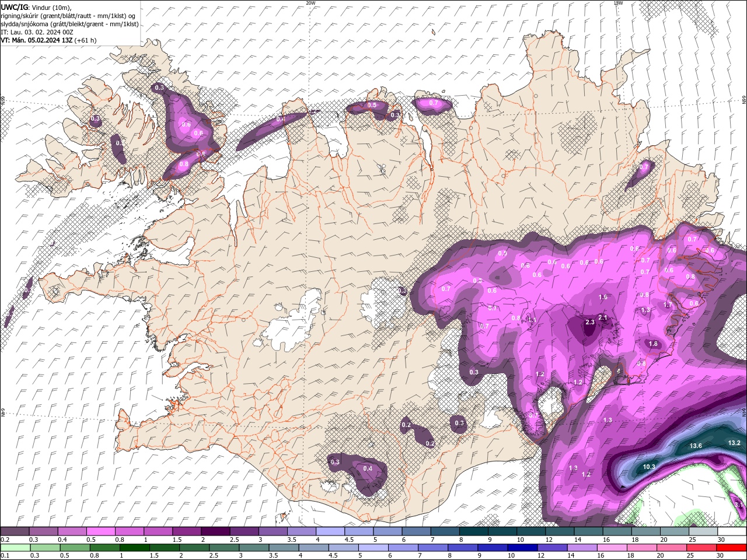Click the 13.2 value offshore southeast
Viewport: 747px width, 560px height.
(734, 443)
